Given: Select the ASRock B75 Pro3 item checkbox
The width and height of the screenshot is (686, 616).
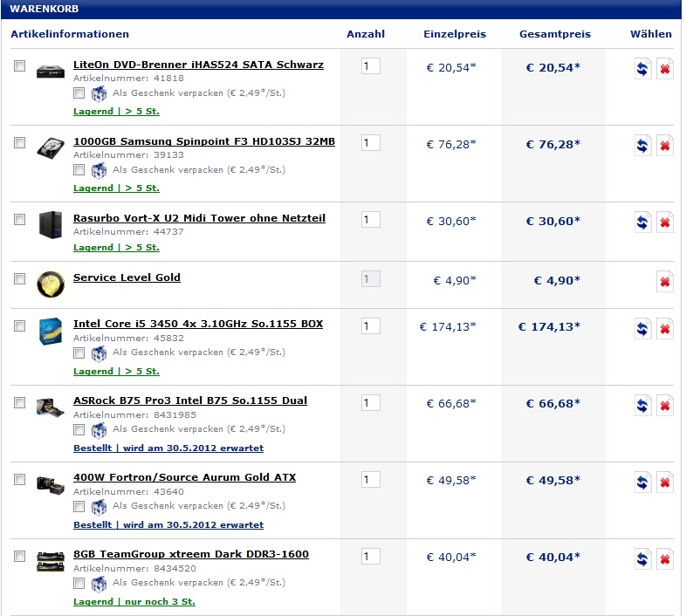Looking at the screenshot, I should click(20, 402).
